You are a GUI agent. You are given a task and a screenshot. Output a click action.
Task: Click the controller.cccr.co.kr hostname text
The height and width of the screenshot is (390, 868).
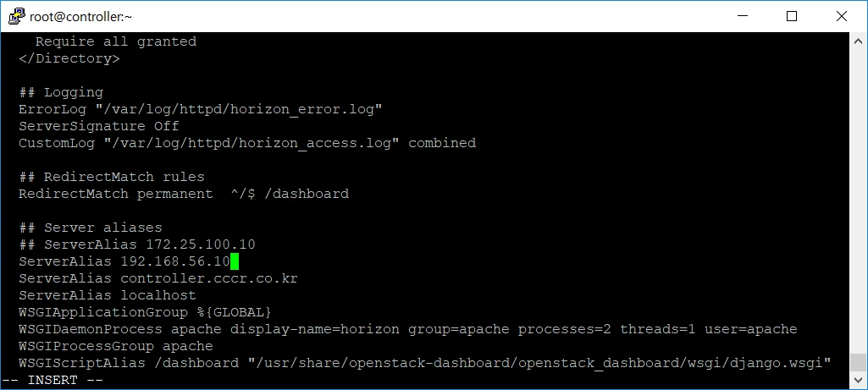tap(209, 277)
